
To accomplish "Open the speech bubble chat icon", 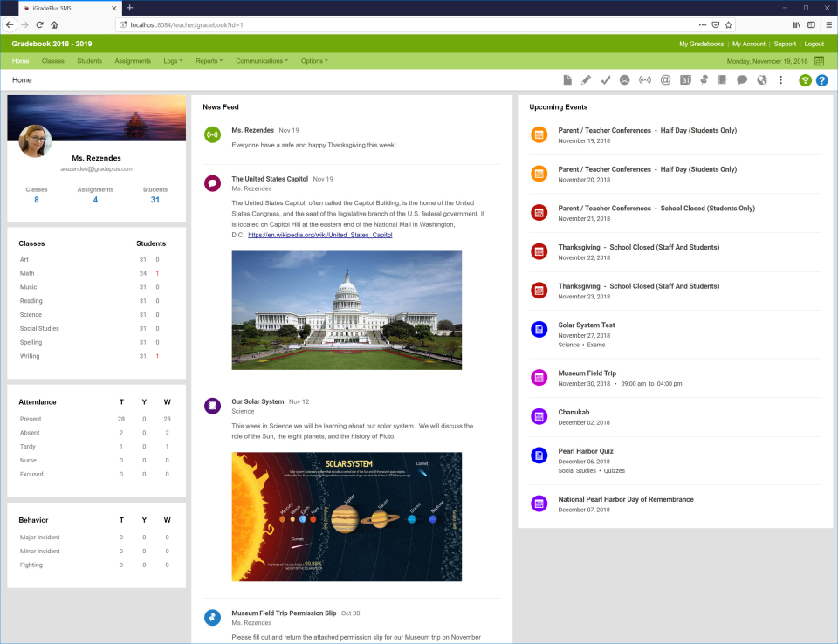I will tap(742, 79).
